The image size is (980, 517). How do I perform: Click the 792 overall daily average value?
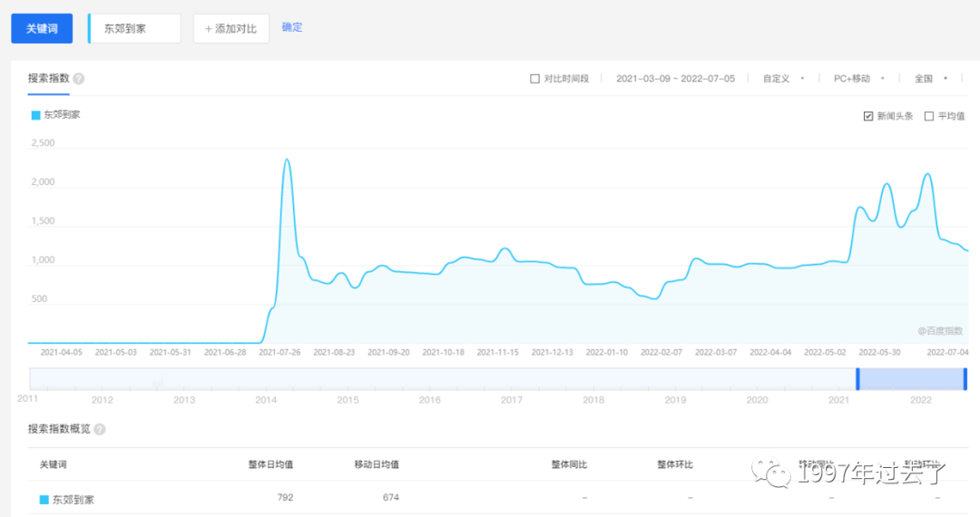[x=285, y=498]
